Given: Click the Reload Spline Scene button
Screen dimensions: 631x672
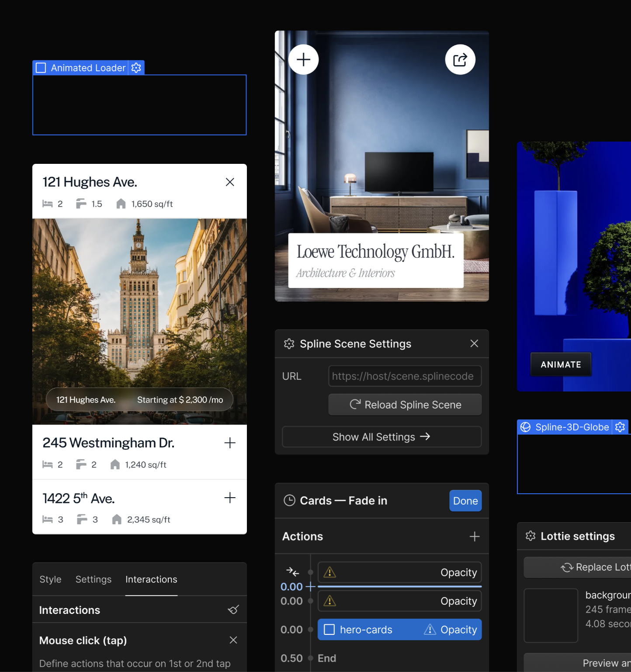Looking at the screenshot, I should (x=405, y=405).
